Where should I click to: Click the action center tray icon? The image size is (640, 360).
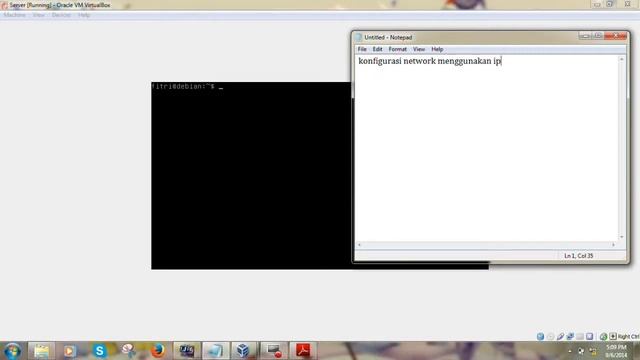581,351
